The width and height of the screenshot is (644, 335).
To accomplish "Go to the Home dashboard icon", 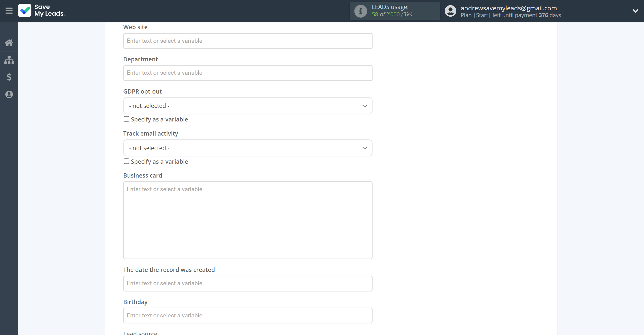I will tap(9, 43).
